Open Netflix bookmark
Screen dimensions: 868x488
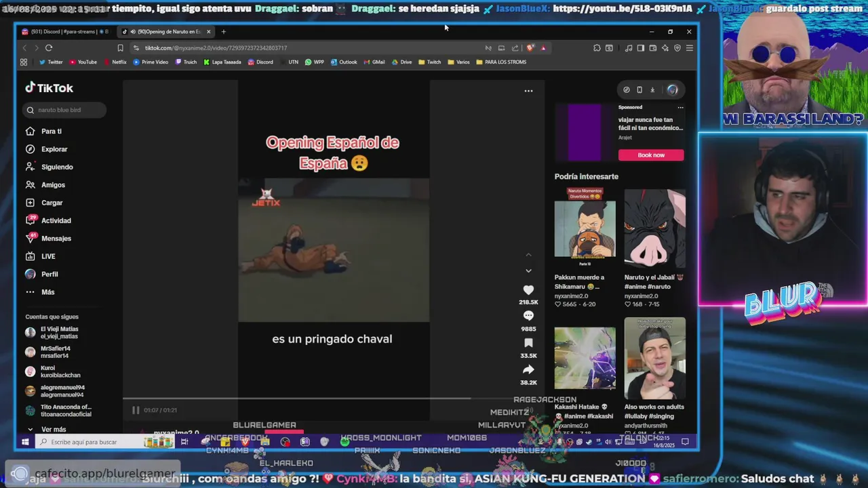[x=115, y=62]
